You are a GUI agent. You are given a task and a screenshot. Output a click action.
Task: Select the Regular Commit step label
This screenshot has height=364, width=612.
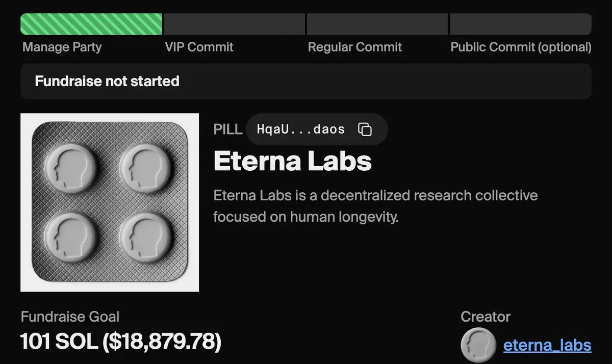(x=355, y=47)
